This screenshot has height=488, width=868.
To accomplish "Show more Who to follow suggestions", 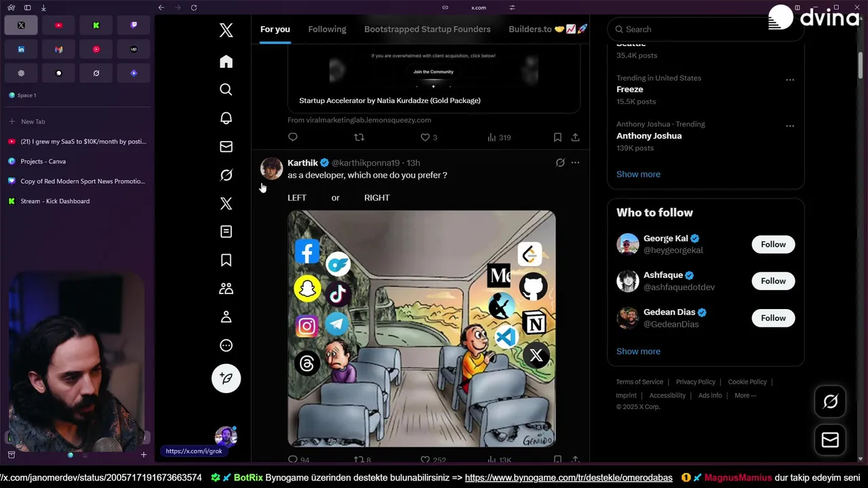I will [638, 351].
